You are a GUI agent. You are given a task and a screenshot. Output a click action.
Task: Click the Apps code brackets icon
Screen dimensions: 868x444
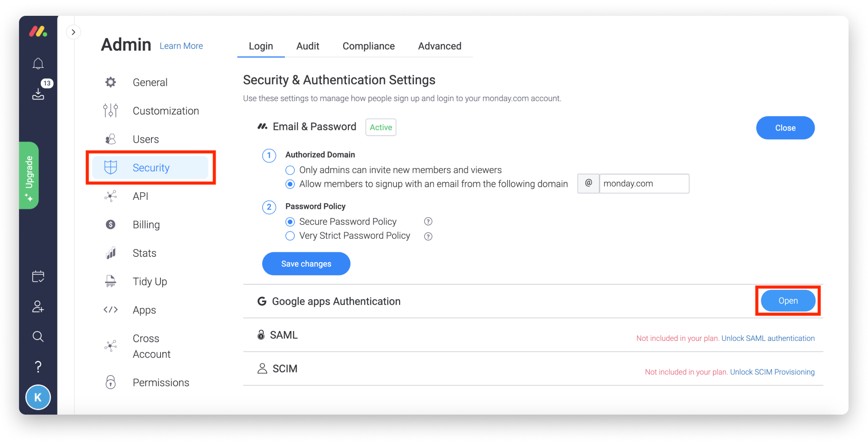coord(111,310)
